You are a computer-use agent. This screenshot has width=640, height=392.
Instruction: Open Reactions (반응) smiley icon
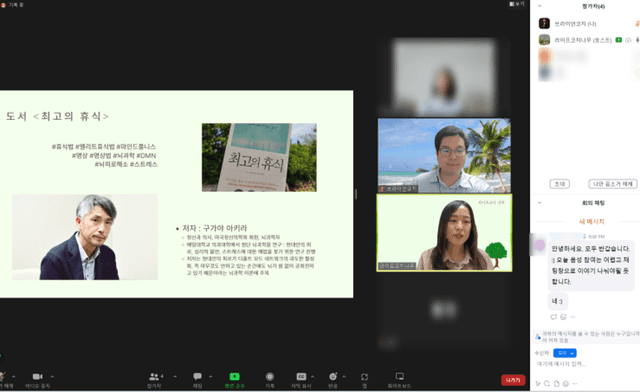(333, 376)
